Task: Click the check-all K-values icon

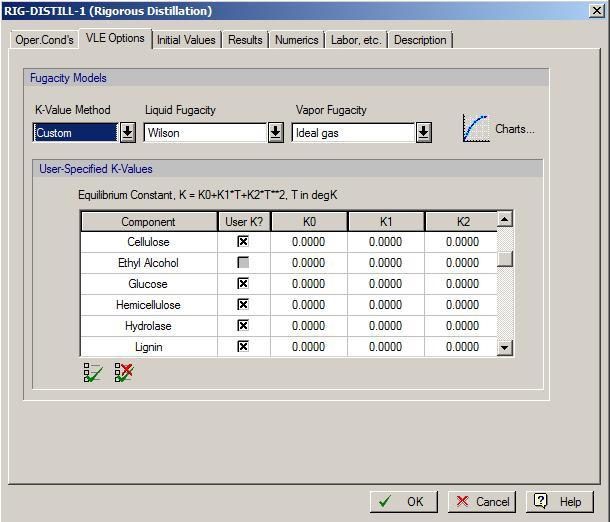Action: pyautogui.click(x=93, y=373)
